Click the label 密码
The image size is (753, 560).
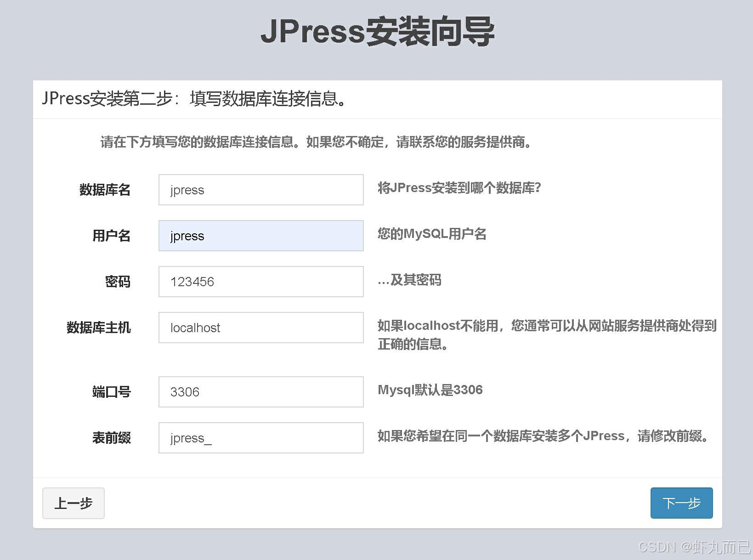pos(118,282)
